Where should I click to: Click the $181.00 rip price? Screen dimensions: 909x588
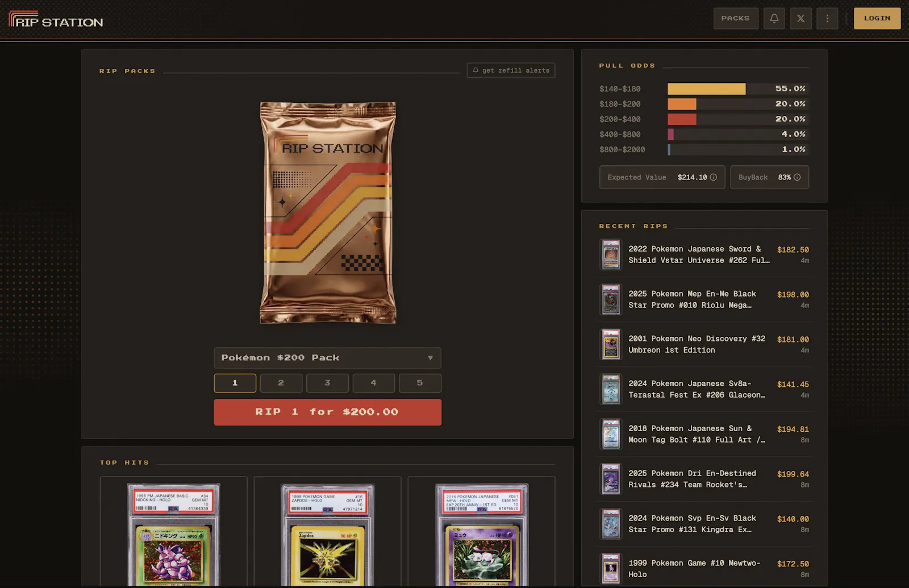point(793,339)
